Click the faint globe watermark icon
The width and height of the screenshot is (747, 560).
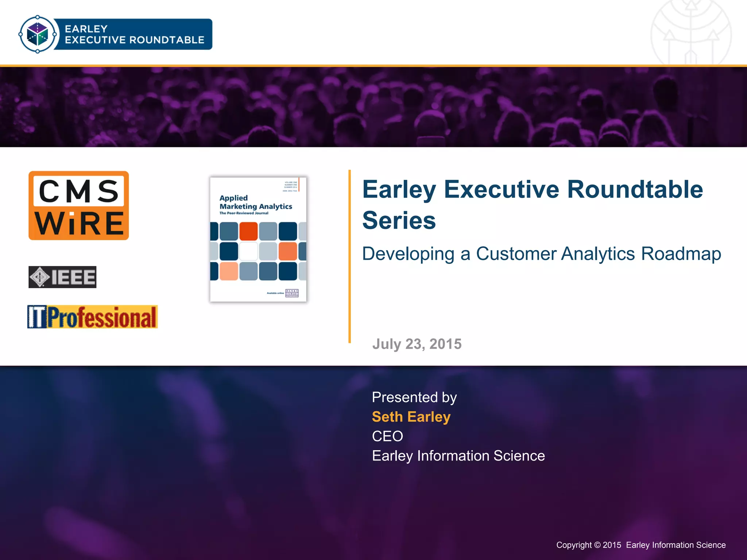point(690,34)
